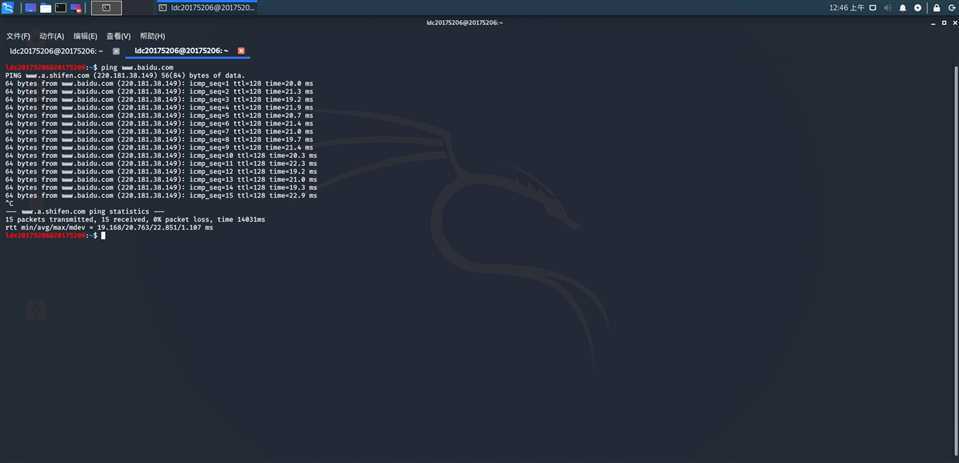The image size is (959, 463).
Task: Minimize the terminal window
Action: 934,23
